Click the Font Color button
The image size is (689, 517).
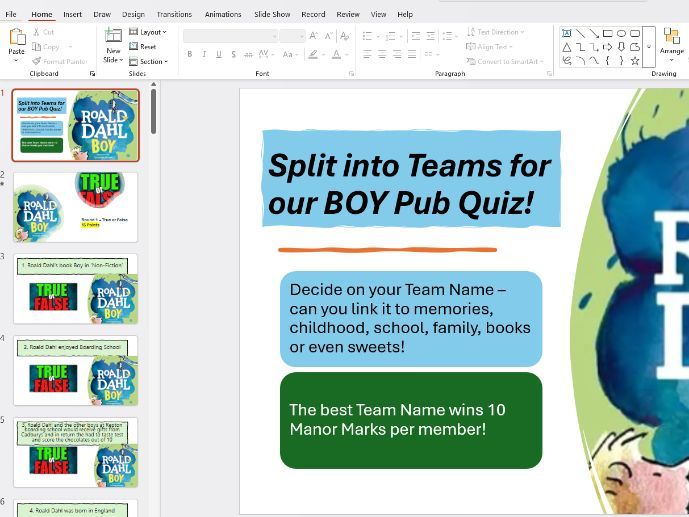(336, 54)
